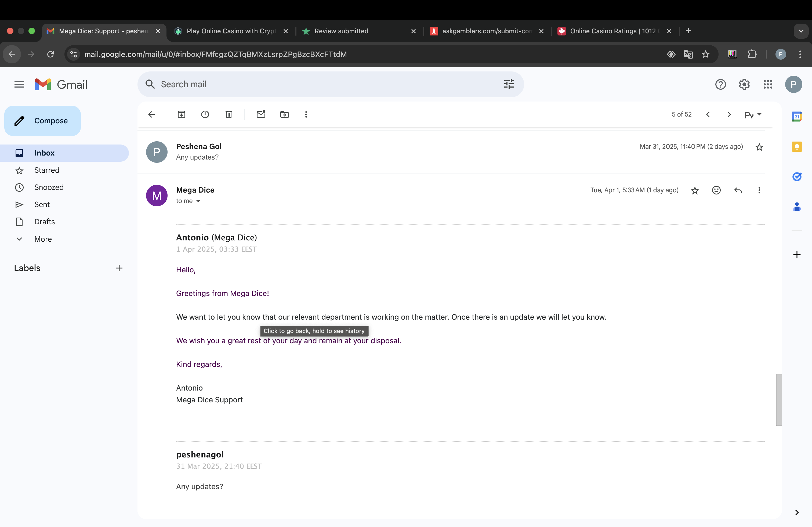Open input tools language dropdown
This screenshot has height=527, width=812.
point(753,115)
